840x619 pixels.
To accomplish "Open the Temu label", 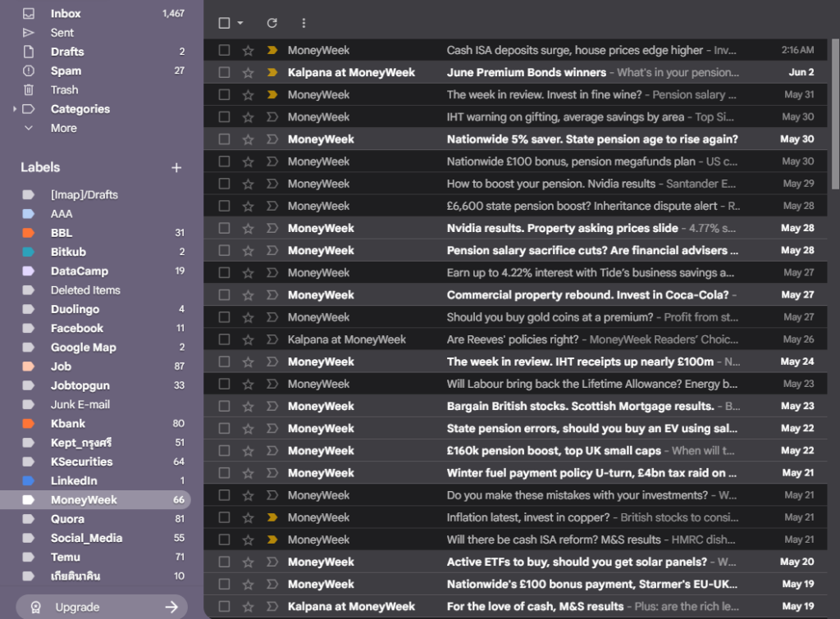I will click(x=95, y=558).
